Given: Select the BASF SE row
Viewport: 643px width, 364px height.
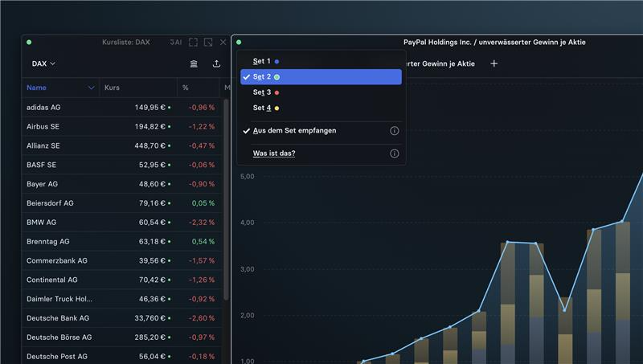Looking at the screenshot, I should pyautogui.click(x=122, y=165).
